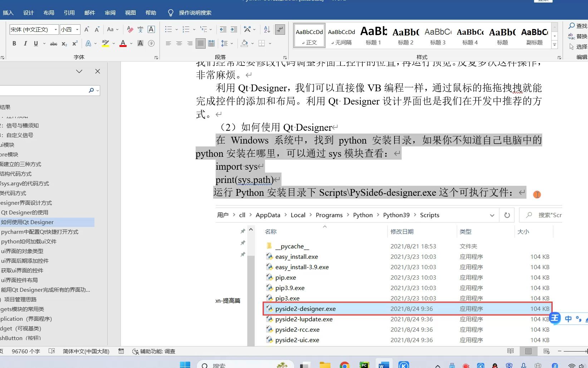588x368 pixels.
Task: Open highlight color dropdown arrow
Action: (x=114, y=44)
